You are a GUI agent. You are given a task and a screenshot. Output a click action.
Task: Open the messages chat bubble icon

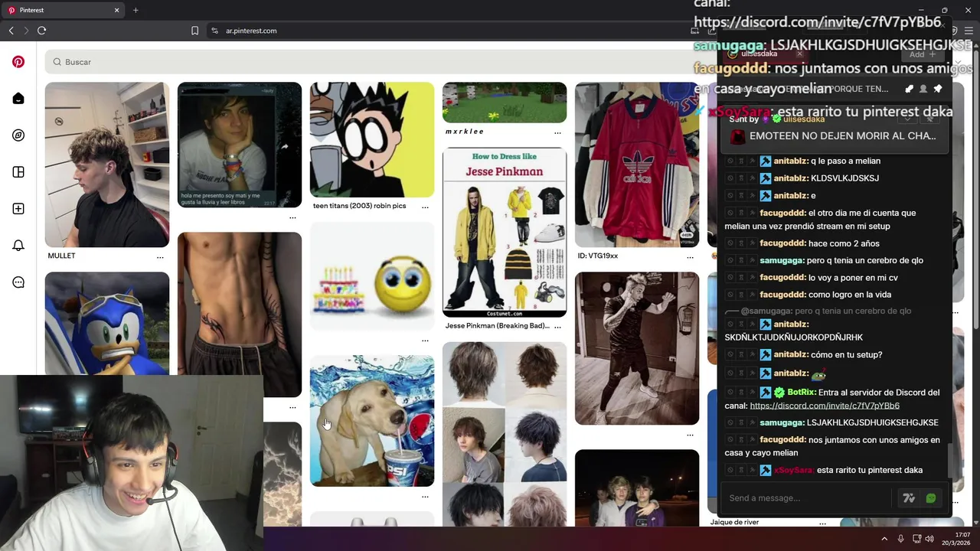pyautogui.click(x=18, y=282)
